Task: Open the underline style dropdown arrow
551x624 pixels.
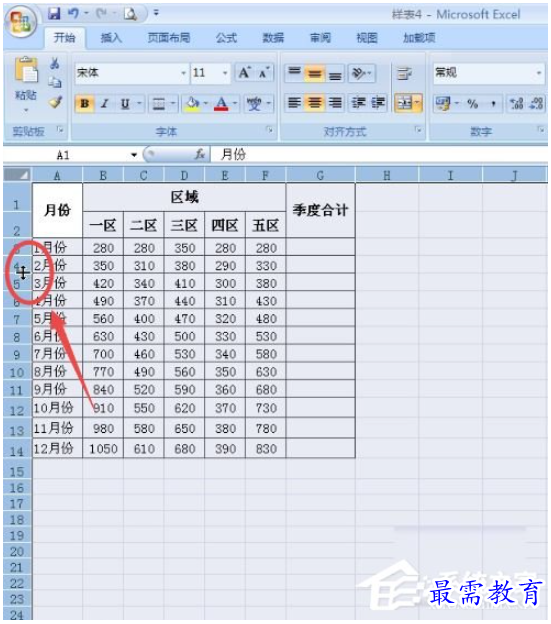Action: (139, 104)
